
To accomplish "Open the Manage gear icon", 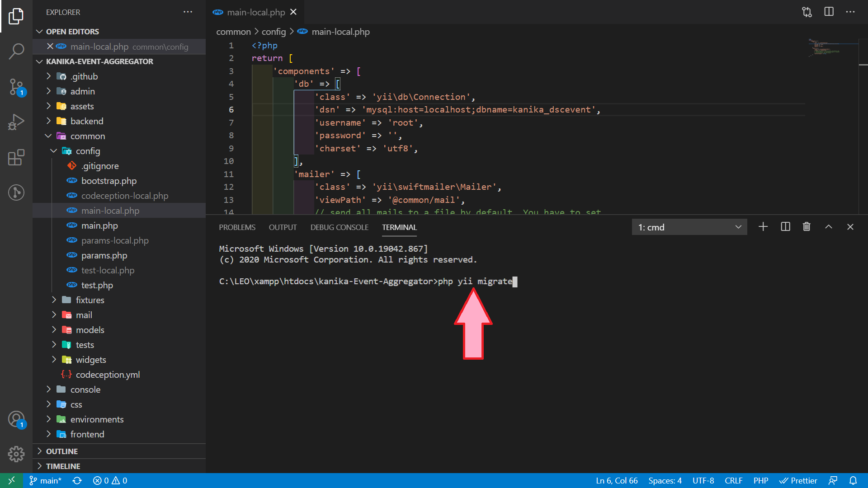I will point(16,454).
